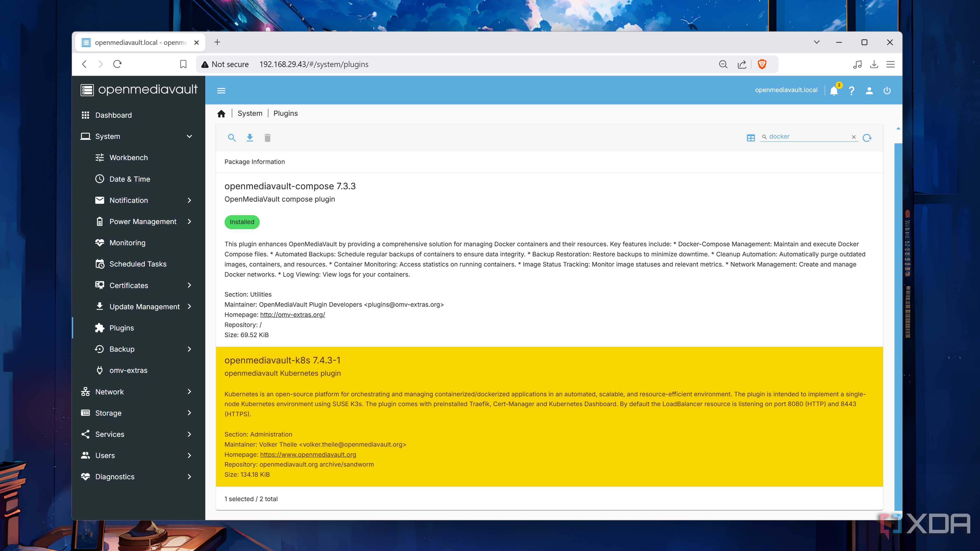This screenshot has width=980, height=551.
Task: Open the help question mark menu
Action: click(851, 91)
